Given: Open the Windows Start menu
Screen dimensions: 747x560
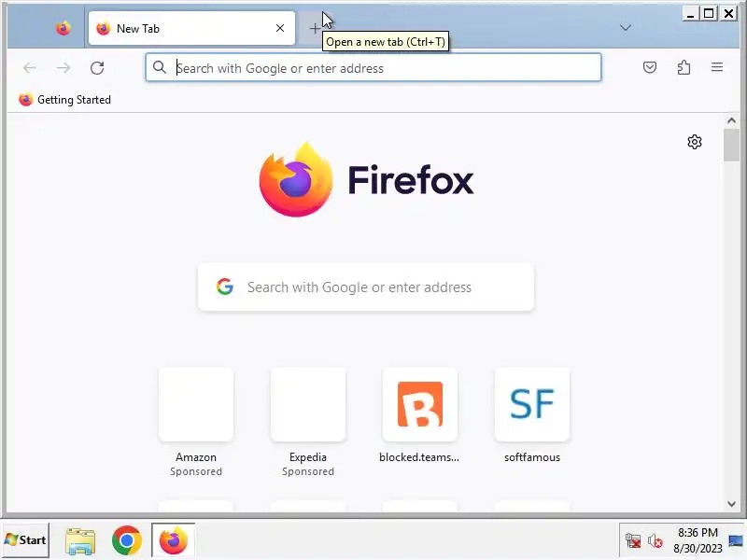Looking at the screenshot, I should coord(26,539).
